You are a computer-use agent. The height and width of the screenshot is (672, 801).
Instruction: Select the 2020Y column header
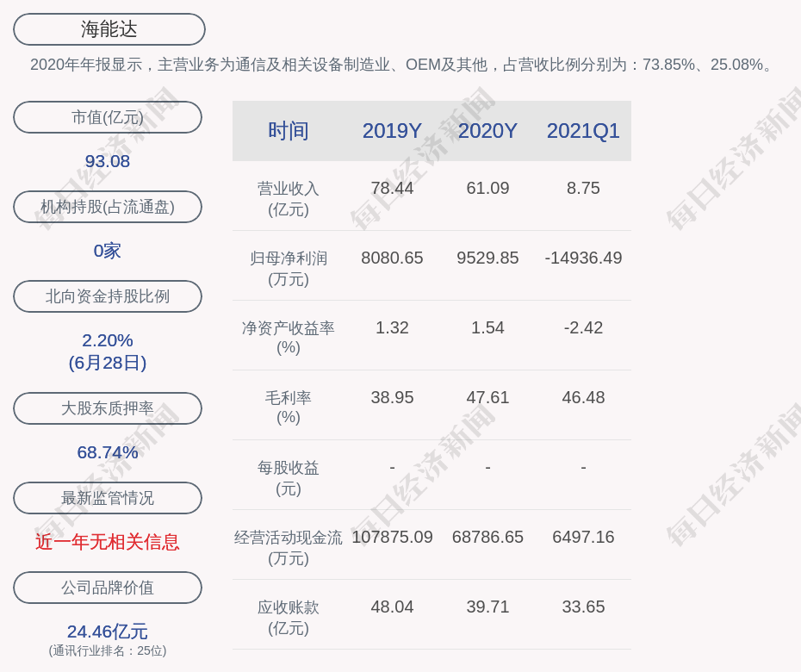[487, 131]
